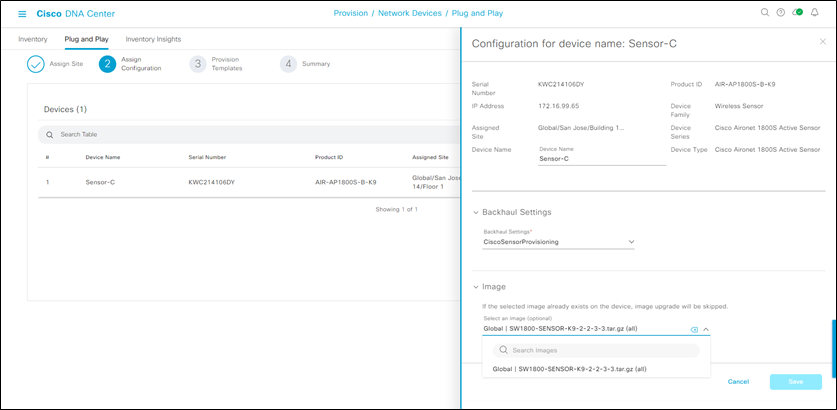Collapse the Backhaul Settings section
This screenshot has height=410, width=837.
[476, 212]
